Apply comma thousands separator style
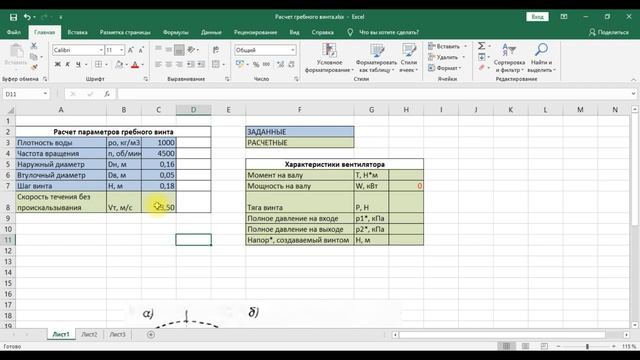640x360 pixels. tap(266, 64)
